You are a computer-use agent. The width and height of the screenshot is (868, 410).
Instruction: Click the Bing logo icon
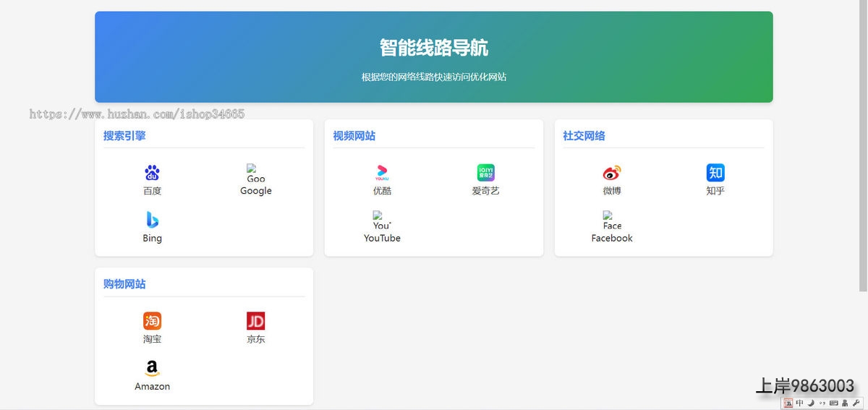[x=152, y=220]
